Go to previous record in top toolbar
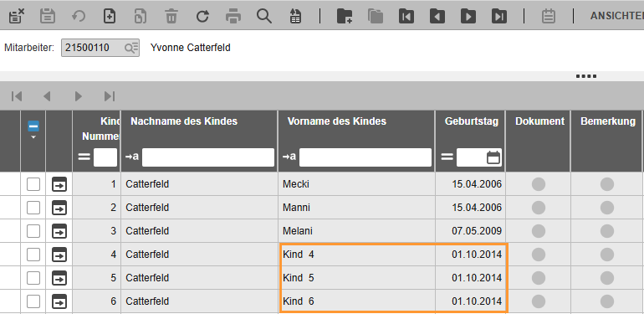The height and width of the screenshot is (314, 644). pyautogui.click(x=437, y=16)
